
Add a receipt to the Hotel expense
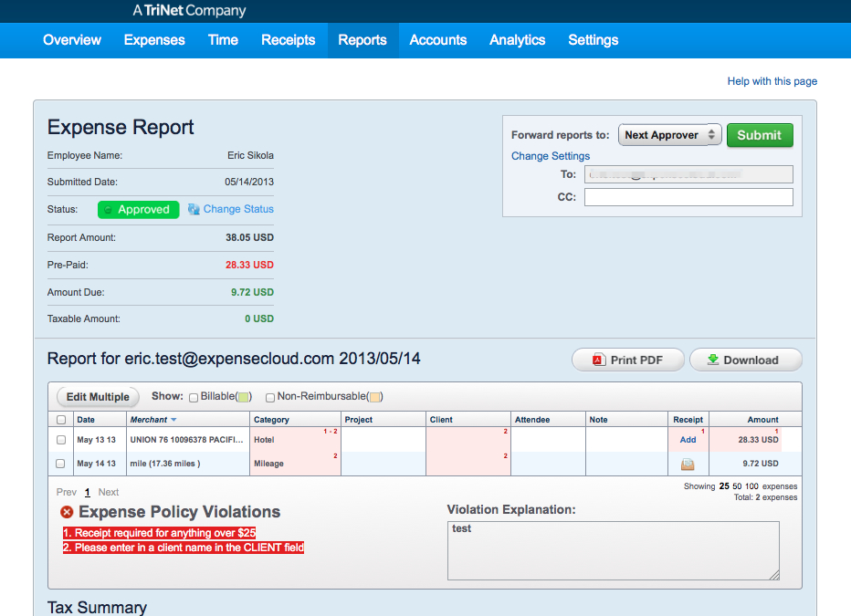[687, 439]
